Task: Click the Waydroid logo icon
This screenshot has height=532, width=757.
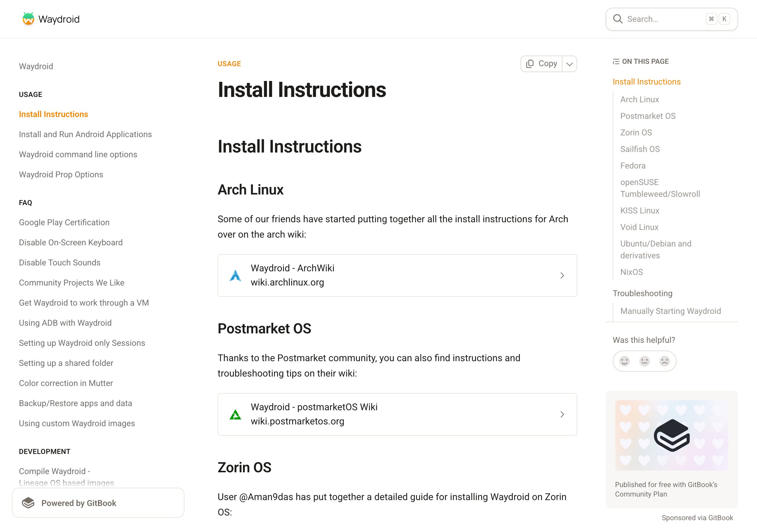Action: coord(28,19)
